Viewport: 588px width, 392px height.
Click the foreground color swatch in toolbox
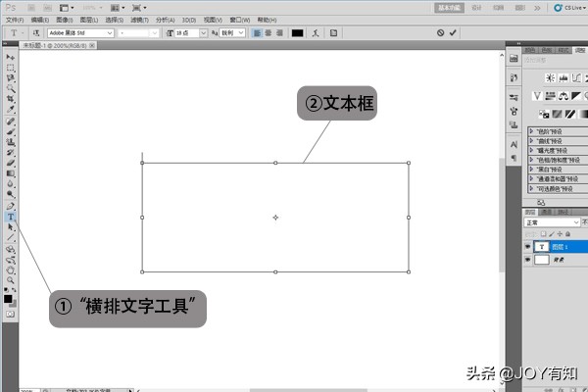point(8,299)
